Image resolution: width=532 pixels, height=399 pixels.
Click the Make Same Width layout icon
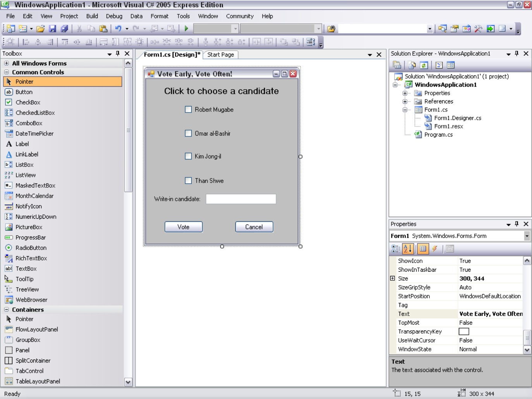[103, 42]
